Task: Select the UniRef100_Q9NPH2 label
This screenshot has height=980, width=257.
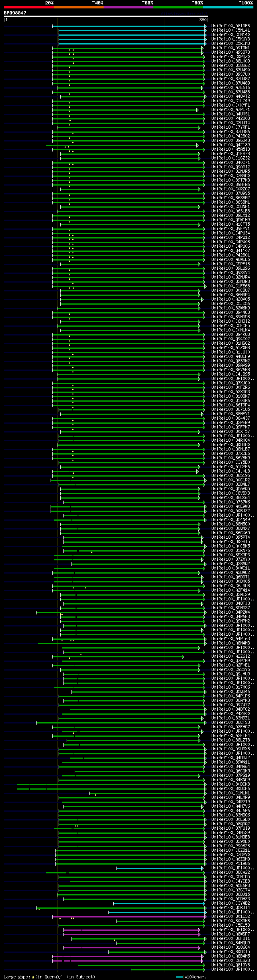Action: [230, 621]
